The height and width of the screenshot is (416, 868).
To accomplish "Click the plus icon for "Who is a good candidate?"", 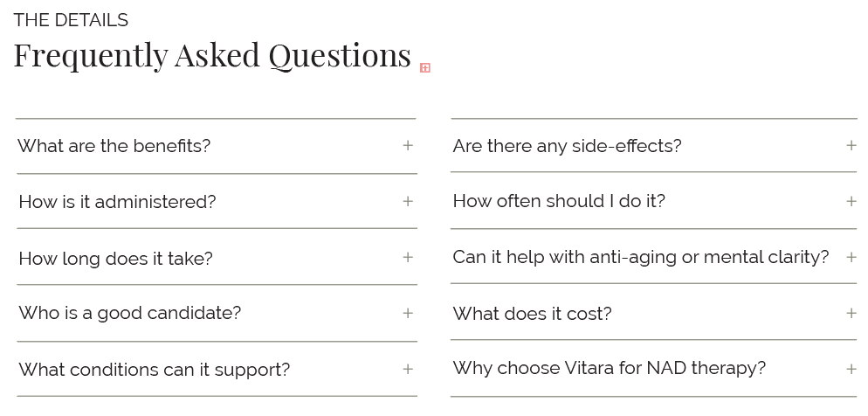I will (408, 313).
